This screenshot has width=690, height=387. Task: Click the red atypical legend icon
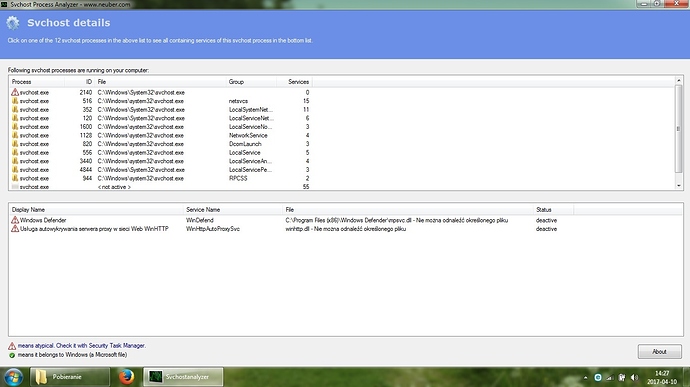[12, 346]
